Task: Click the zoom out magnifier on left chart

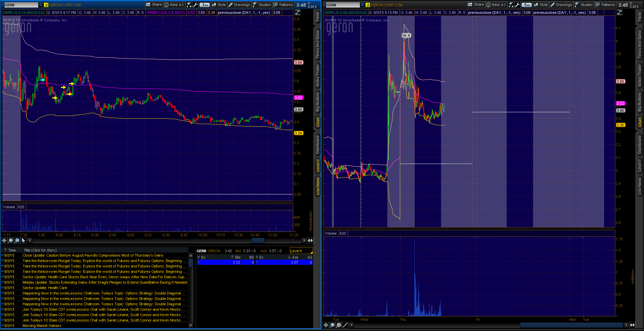Action: pos(17,240)
